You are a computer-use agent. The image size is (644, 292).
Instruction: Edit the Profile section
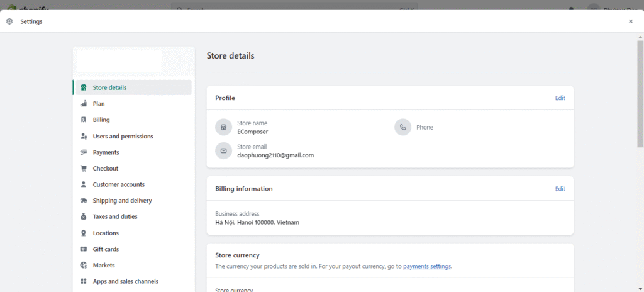(560, 98)
